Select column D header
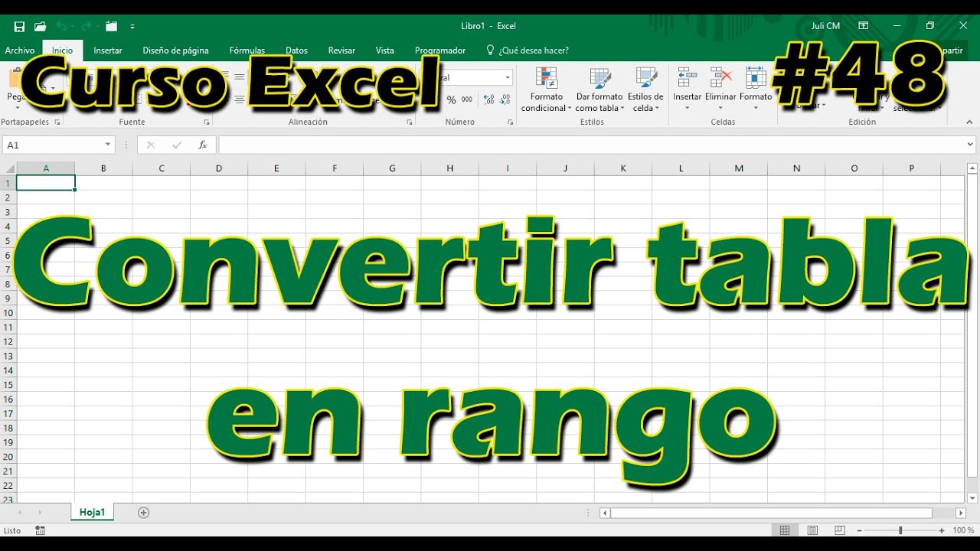Image resolution: width=980 pixels, height=551 pixels. [x=219, y=168]
